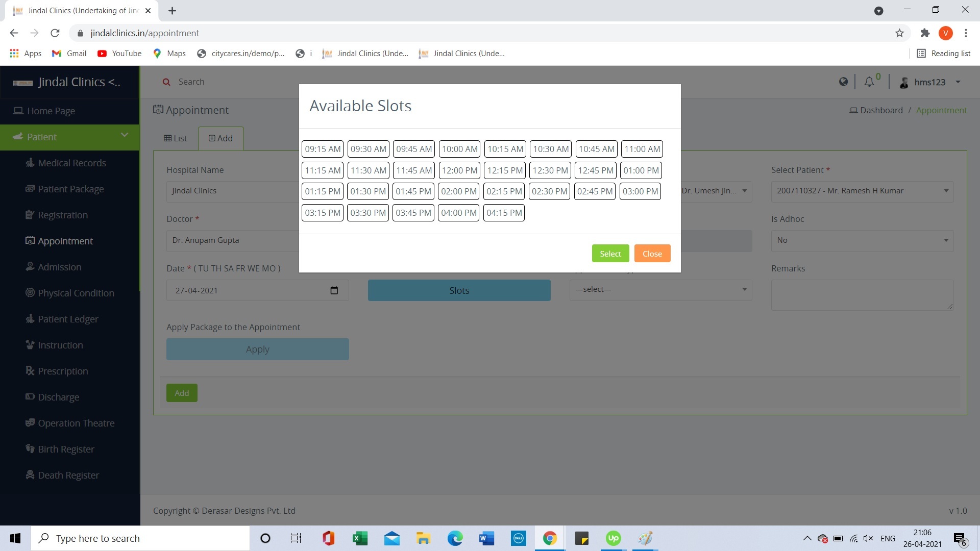Switch to the List tab
The width and height of the screenshot is (980, 551).
click(176, 138)
